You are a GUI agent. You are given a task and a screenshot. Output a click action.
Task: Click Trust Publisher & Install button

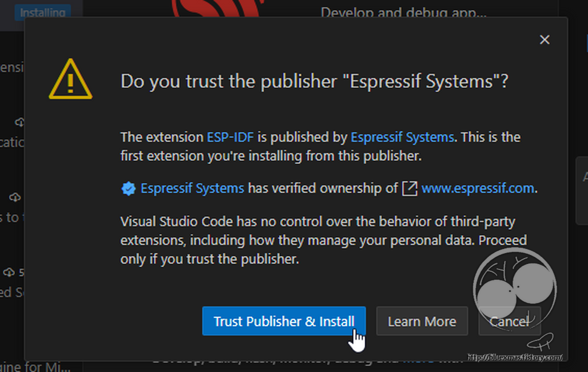(284, 321)
